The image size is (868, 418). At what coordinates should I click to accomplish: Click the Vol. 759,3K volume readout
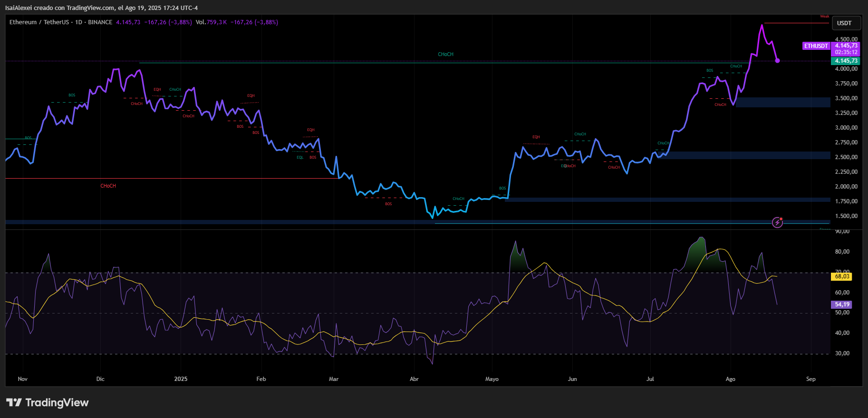211,22
